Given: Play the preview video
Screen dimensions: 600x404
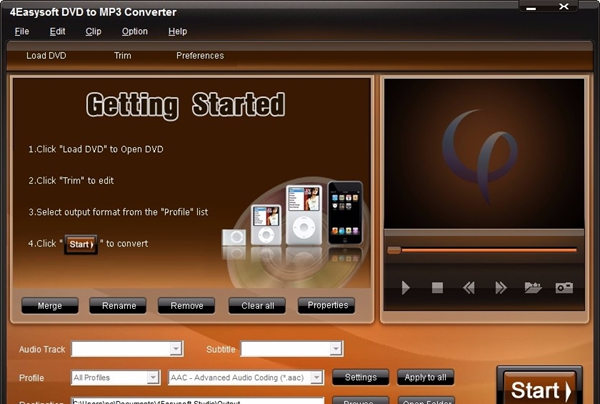Looking at the screenshot, I should pyautogui.click(x=406, y=288).
